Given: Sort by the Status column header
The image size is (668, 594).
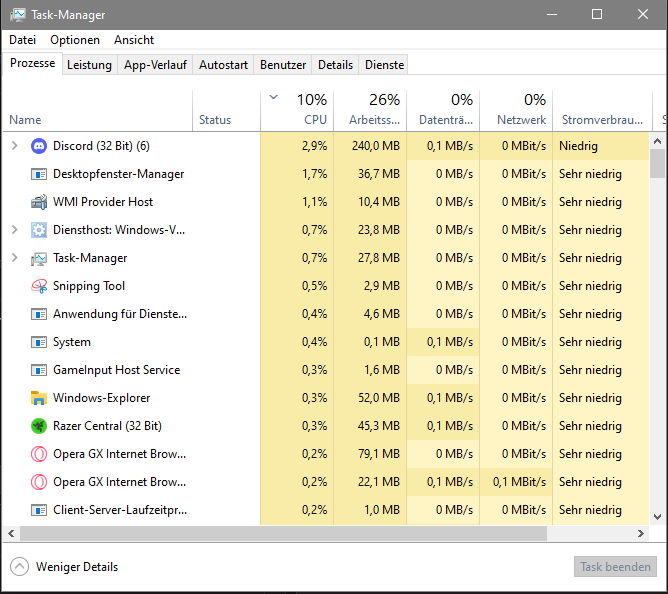Looking at the screenshot, I should [226, 111].
